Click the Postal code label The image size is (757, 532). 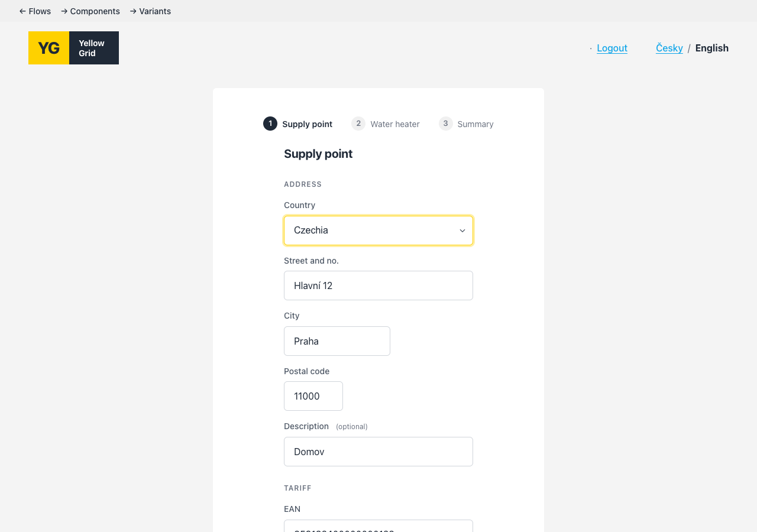coord(306,371)
